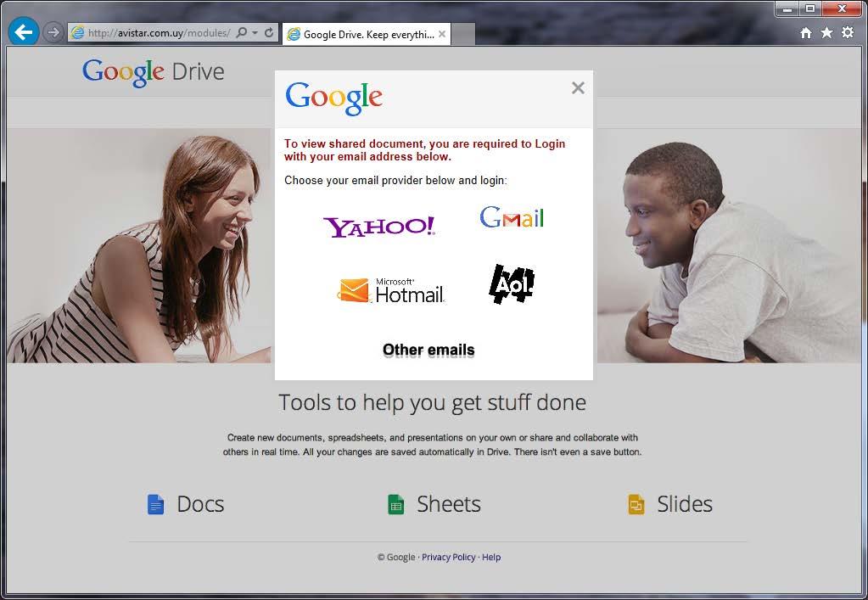Click the Google logo in the dialog
This screenshot has width=868, height=600.
pos(333,98)
